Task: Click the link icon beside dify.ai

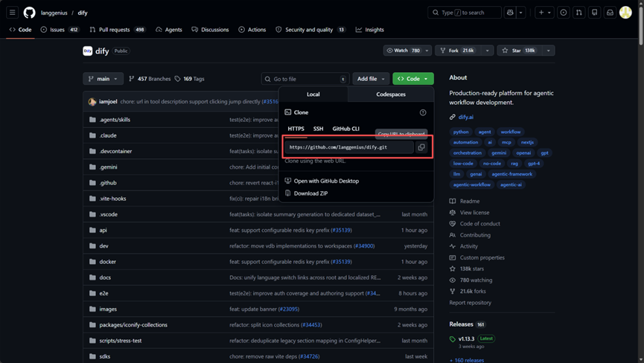Action: point(452,117)
